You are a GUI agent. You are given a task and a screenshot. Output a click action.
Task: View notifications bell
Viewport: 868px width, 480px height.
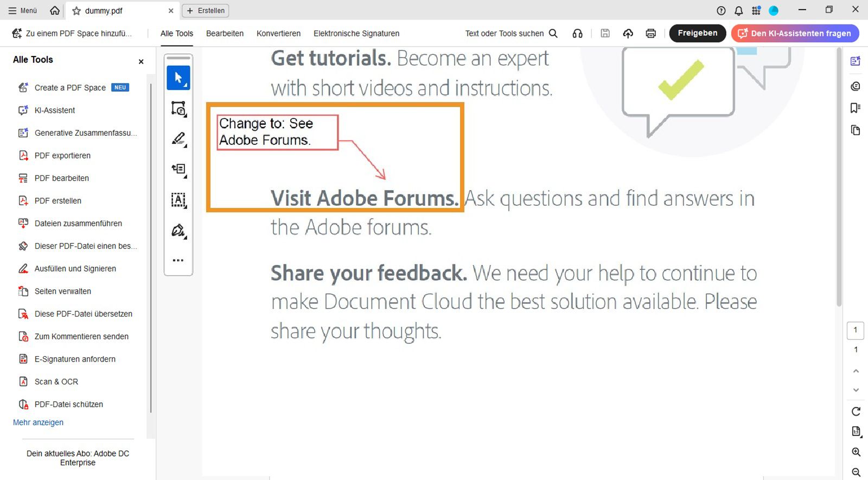pyautogui.click(x=739, y=10)
